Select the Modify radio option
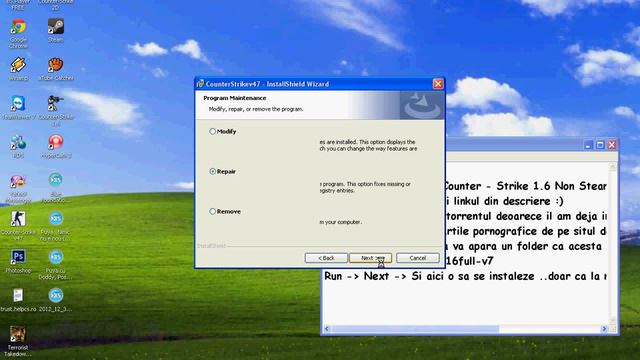Screen dimensions: 640x360 tap(212, 131)
